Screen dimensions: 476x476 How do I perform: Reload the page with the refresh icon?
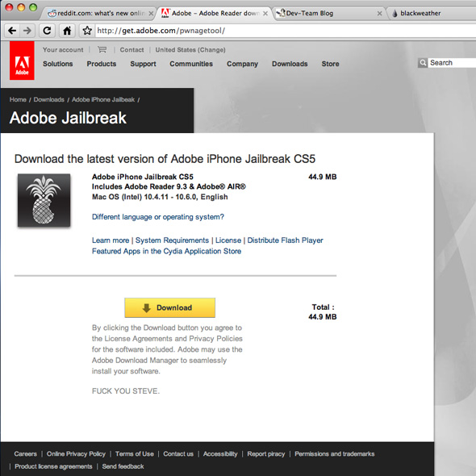(47, 31)
